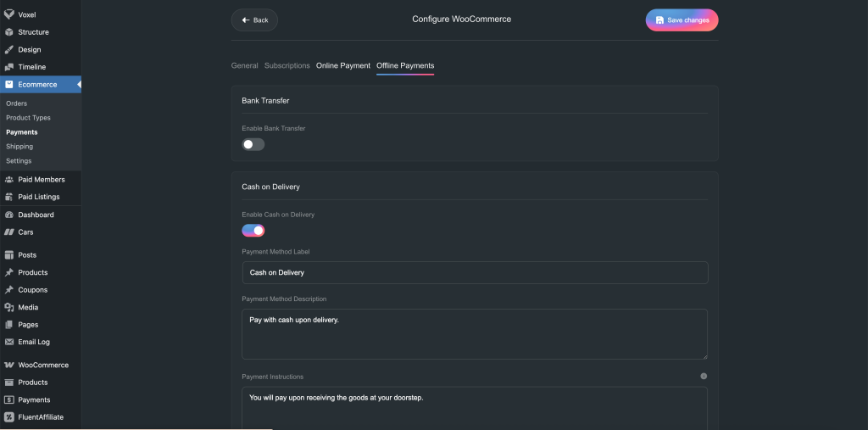
Task: Click the Payment Method Label field
Action: (x=475, y=272)
